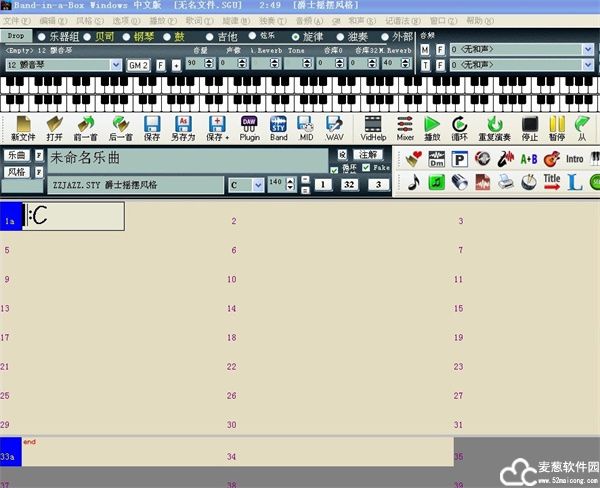Click the chorus end bar 32 button
600x488 pixels.
click(349, 185)
